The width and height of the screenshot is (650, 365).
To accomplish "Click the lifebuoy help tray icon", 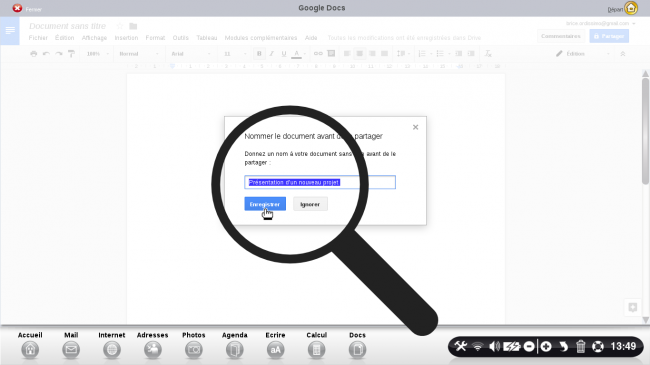I will click(598, 346).
